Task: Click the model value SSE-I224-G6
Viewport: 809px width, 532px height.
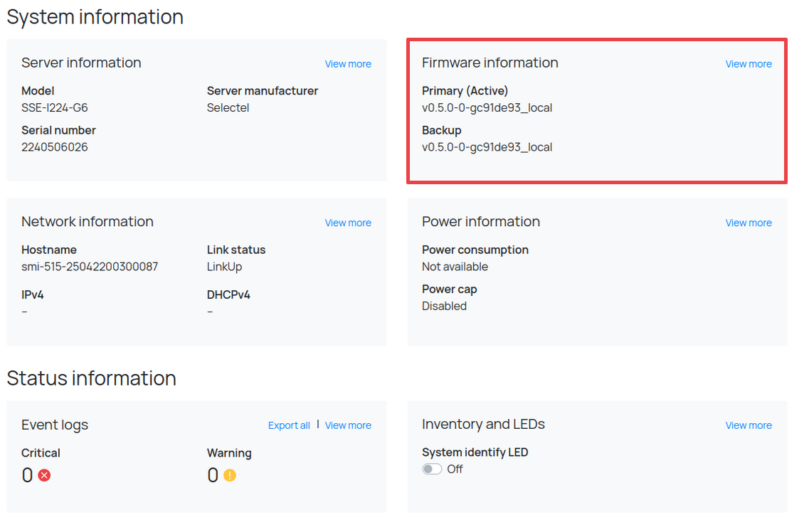Action: pos(55,108)
